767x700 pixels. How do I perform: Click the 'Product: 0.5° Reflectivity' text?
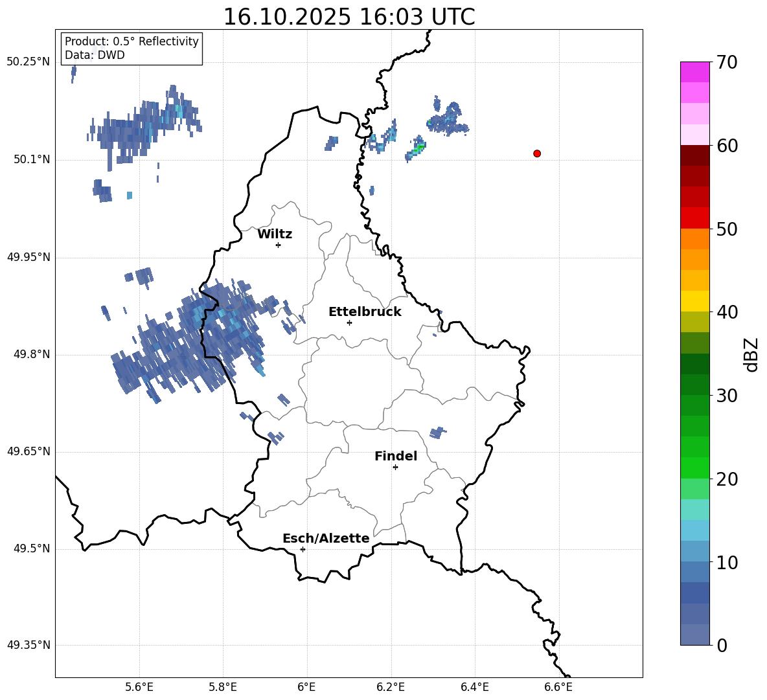132,41
